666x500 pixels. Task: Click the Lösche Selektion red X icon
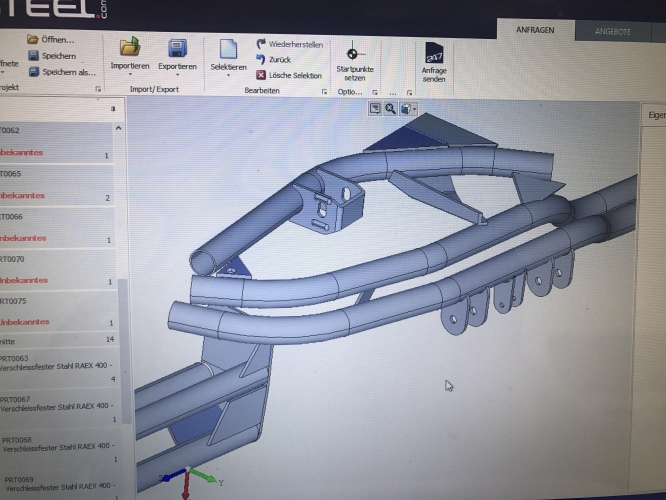point(262,74)
